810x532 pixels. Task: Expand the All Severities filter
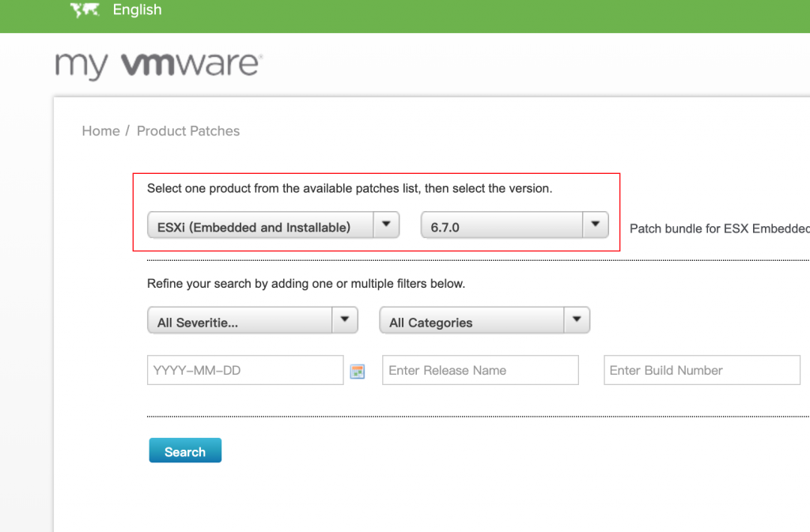pyautogui.click(x=239, y=322)
